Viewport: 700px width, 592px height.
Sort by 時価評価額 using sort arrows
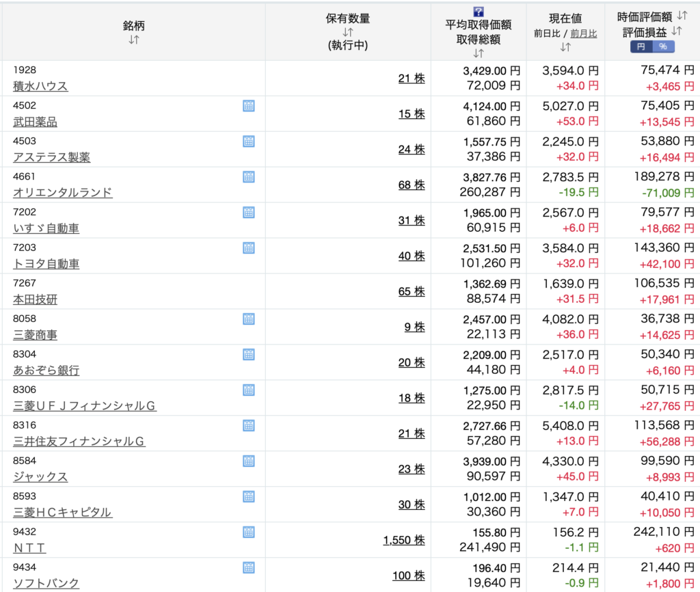(x=682, y=16)
